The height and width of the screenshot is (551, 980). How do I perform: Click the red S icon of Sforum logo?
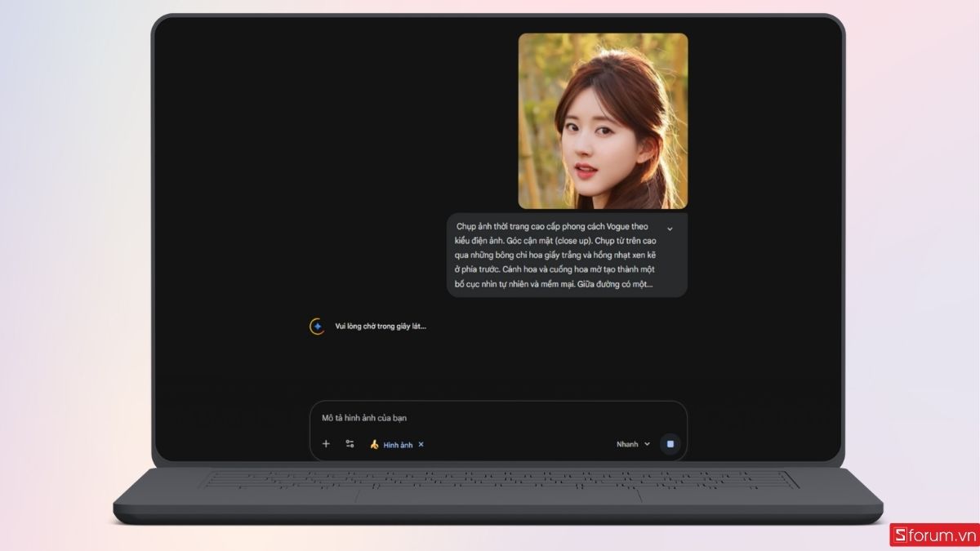[x=901, y=535]
